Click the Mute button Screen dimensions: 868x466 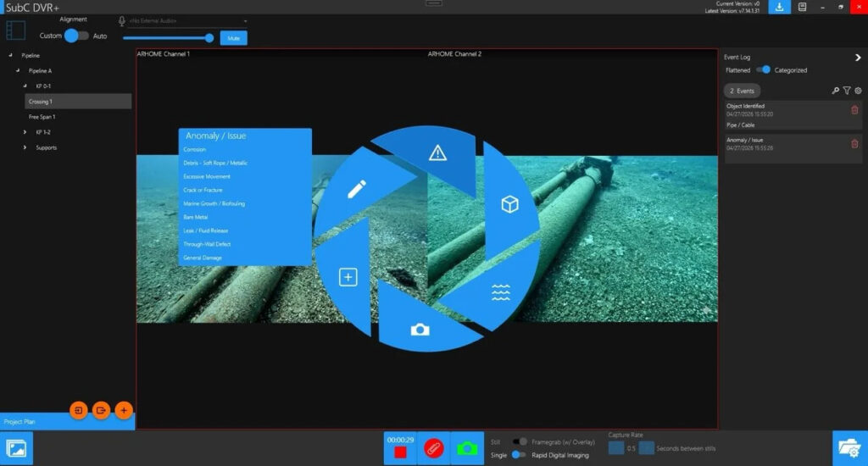coord(234,38)
